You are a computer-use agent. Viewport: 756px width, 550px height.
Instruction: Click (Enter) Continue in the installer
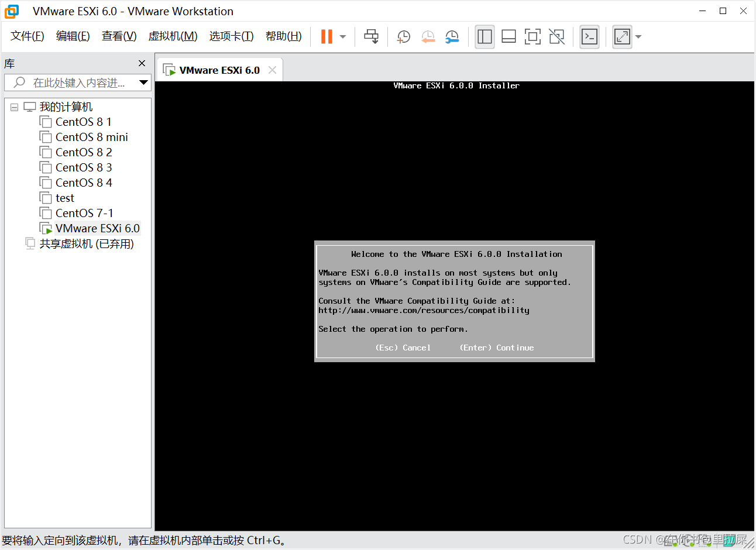(x=497, y=348)
